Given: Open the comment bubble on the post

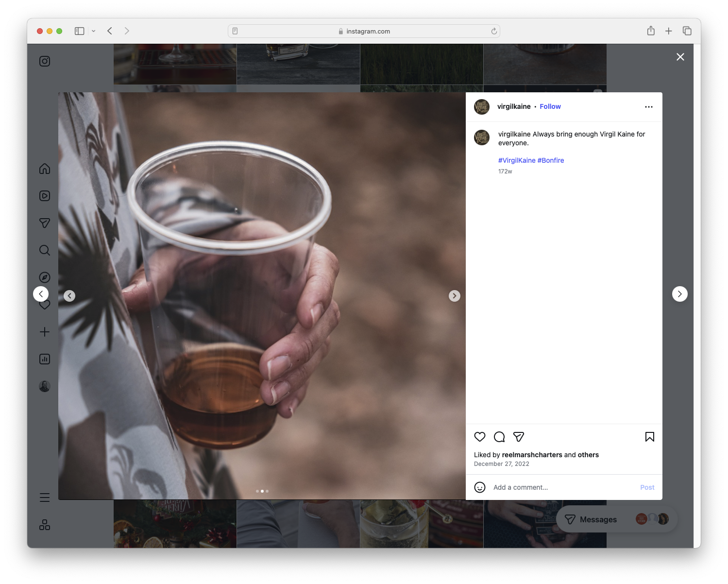Looking at the screenshot, I should pyautogui.click(x=499, y=437).
